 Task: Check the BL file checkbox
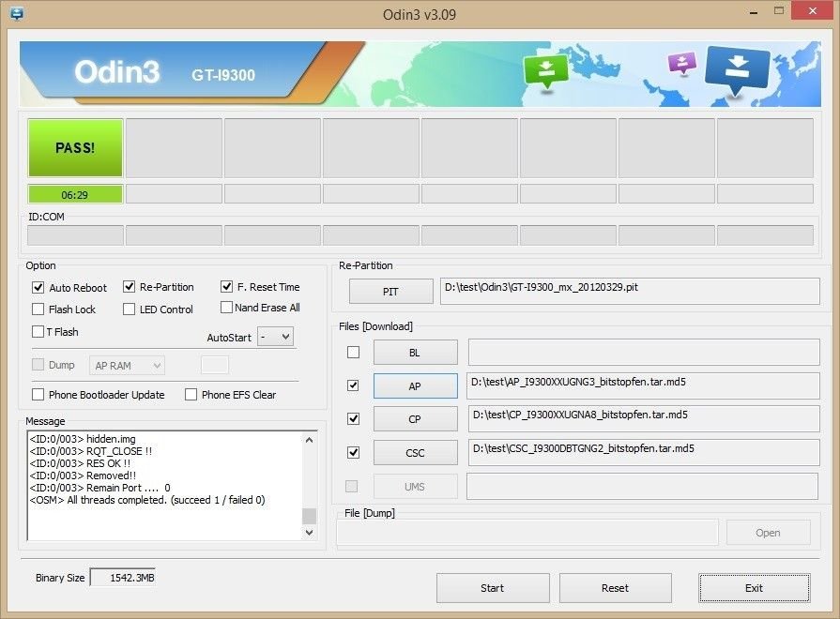tap(353, 353)
